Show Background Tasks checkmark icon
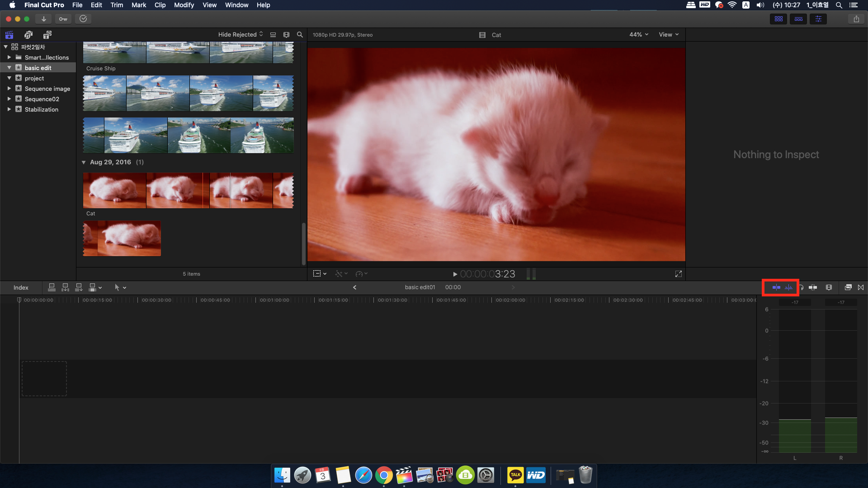 83,19
